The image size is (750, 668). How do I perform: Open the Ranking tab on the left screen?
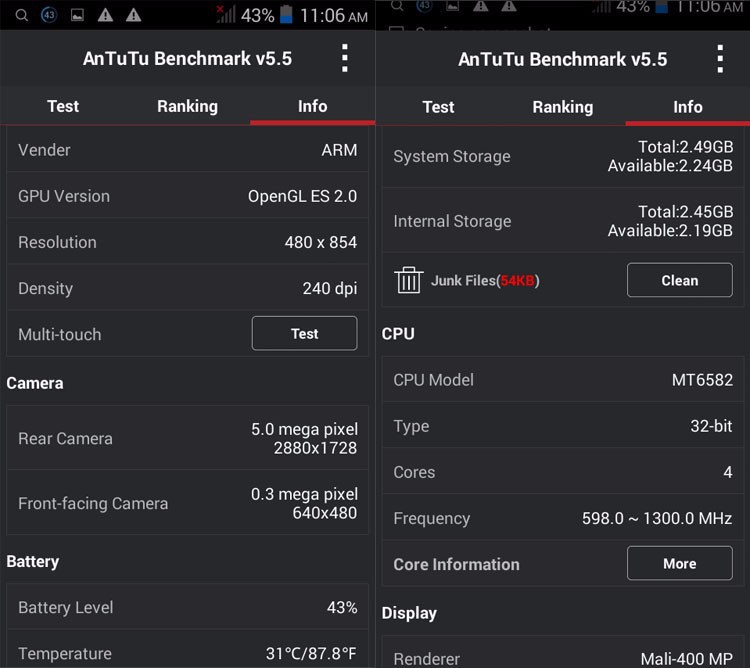click(x=187, y=106)
